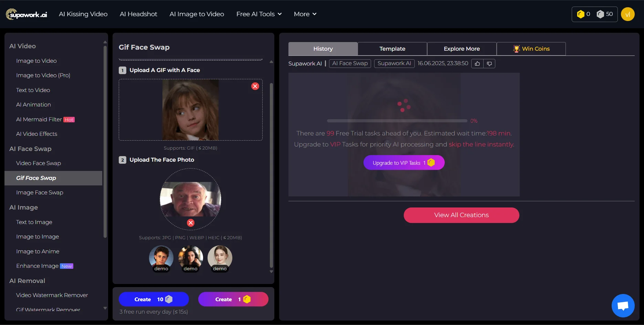
Task: Click the coin icon on Upgrade button
Action: (431, 162)
